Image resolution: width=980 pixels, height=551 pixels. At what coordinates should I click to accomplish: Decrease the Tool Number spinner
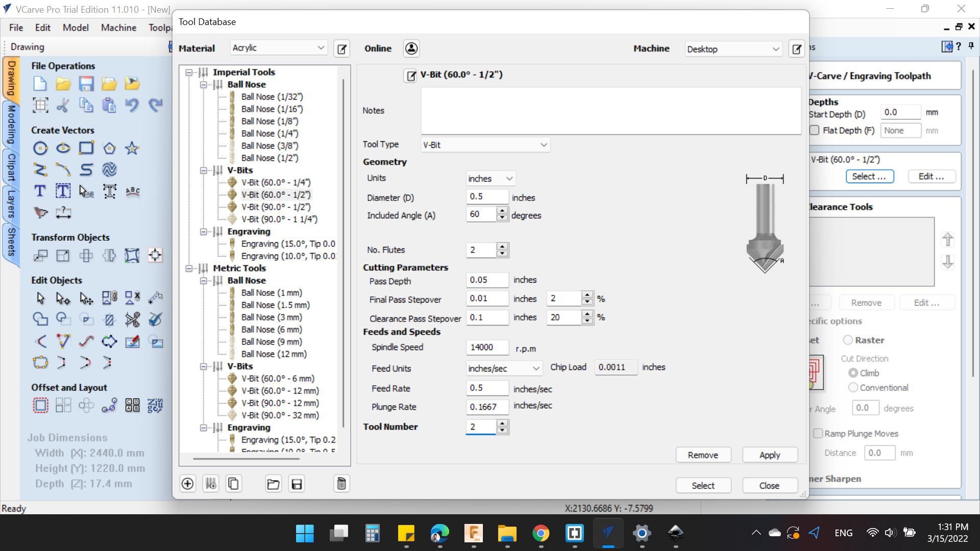coord(502,431)
